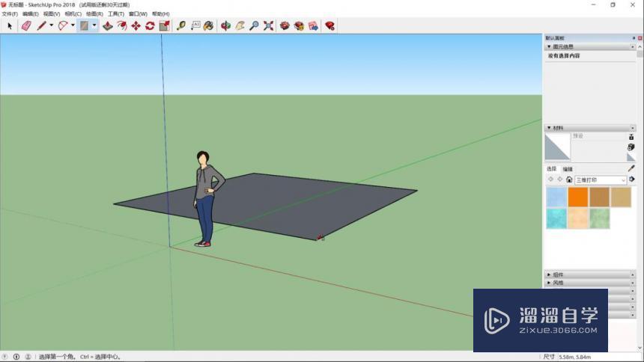This screenshot has width=644, height=362.
Task: Click the set default material icon
Action: coord(631,157)
